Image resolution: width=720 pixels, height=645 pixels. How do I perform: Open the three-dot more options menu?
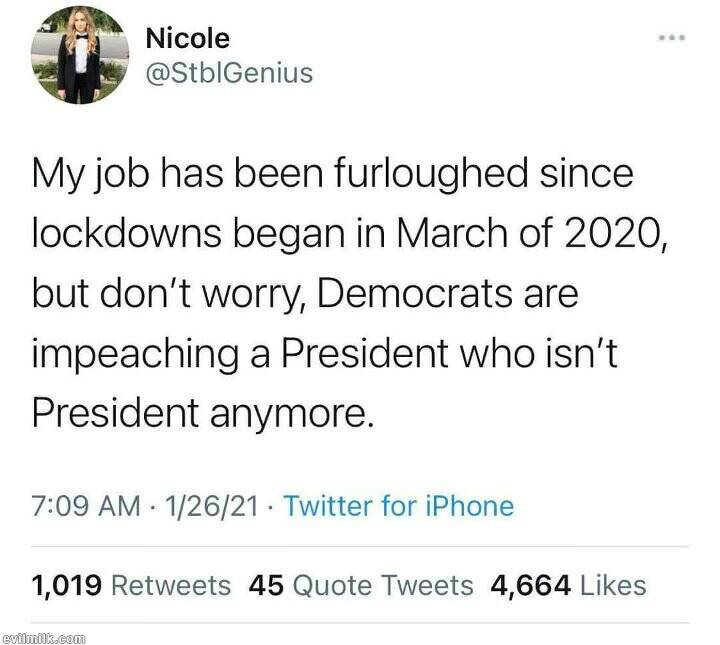click(671, 38)
